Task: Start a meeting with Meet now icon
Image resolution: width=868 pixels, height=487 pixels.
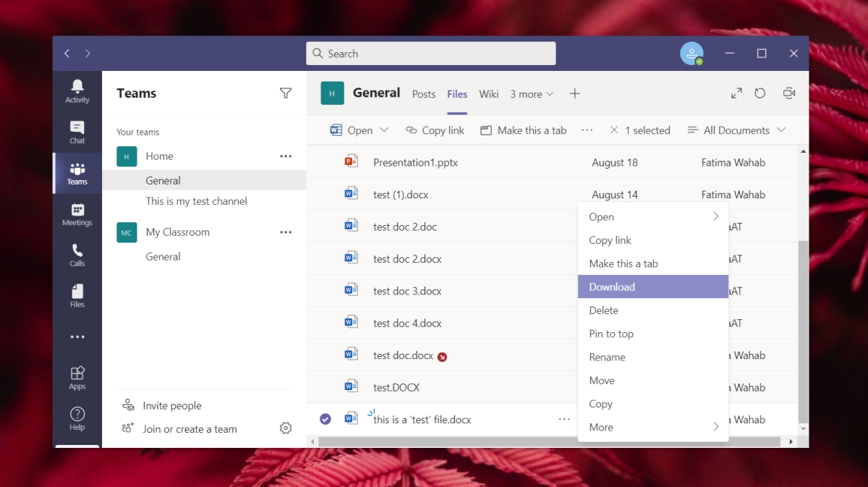Action: tap(789, 93)
